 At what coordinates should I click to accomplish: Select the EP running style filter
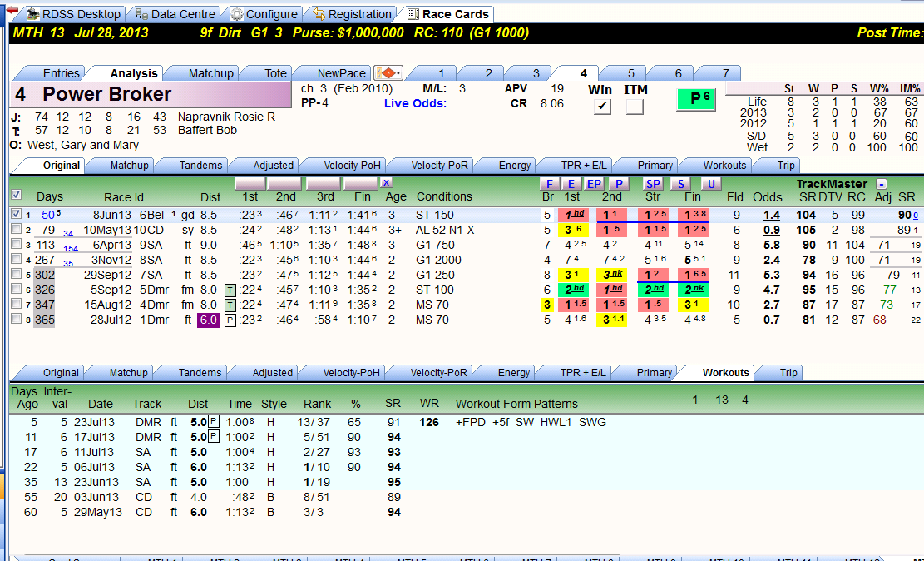(594, 183)
